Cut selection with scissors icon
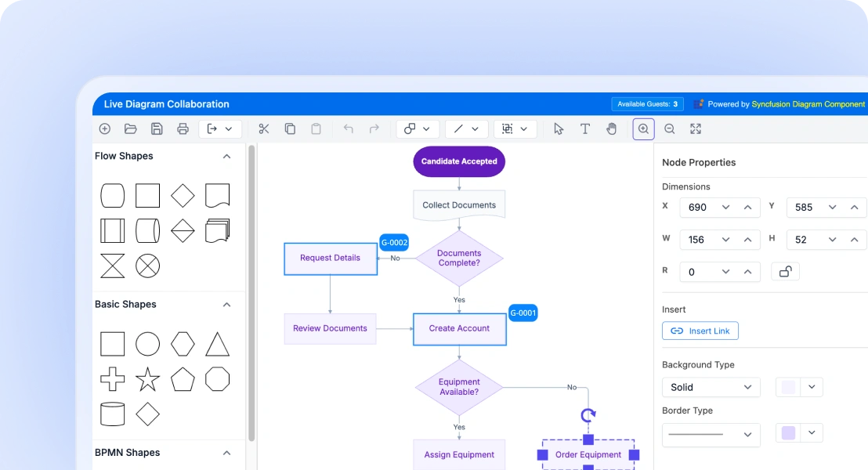This screenshot has height=470, width=868. click(x=263, y=129)
